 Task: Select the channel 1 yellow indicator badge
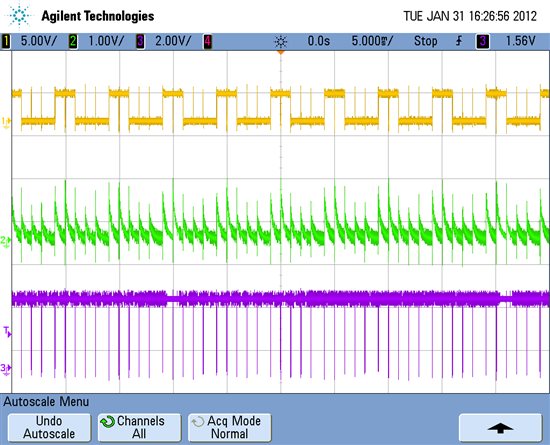click(x=6, y=41)
